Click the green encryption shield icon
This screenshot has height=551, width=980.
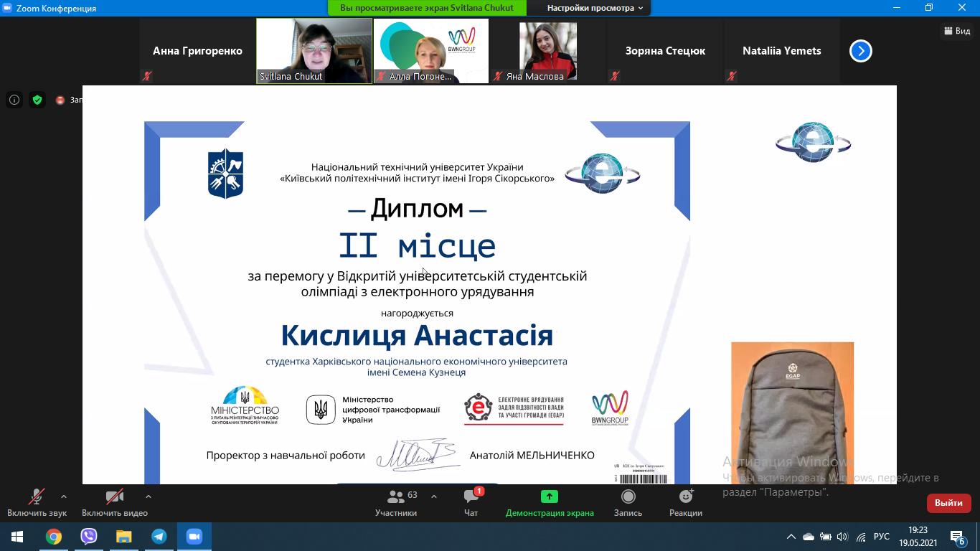(x=37, y=100)
